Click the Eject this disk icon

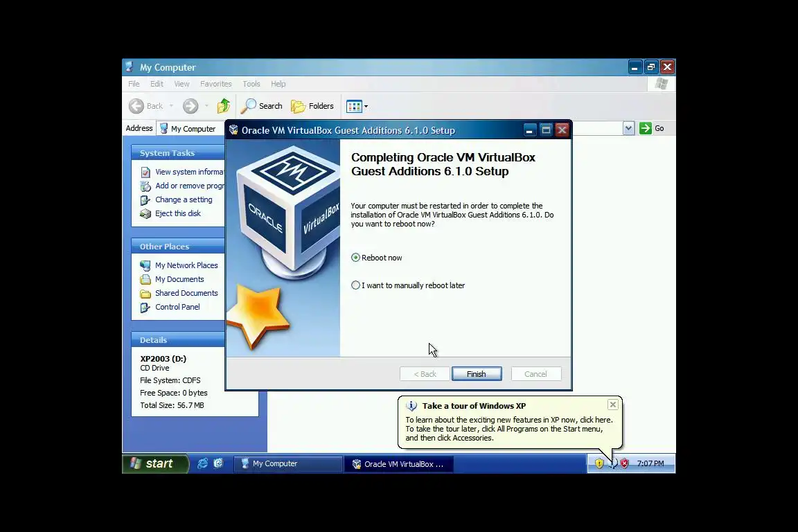point(145,213)
